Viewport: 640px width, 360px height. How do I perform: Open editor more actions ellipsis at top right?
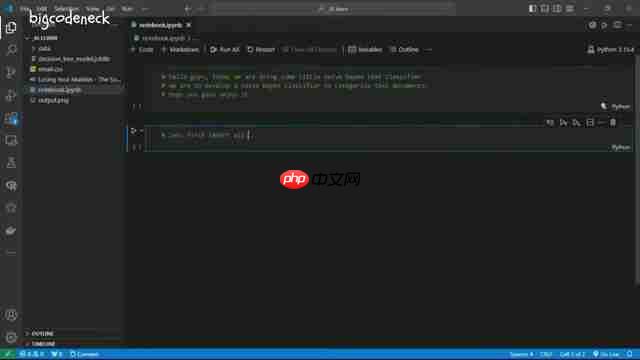pyautogui.click(x=629, y=25)
